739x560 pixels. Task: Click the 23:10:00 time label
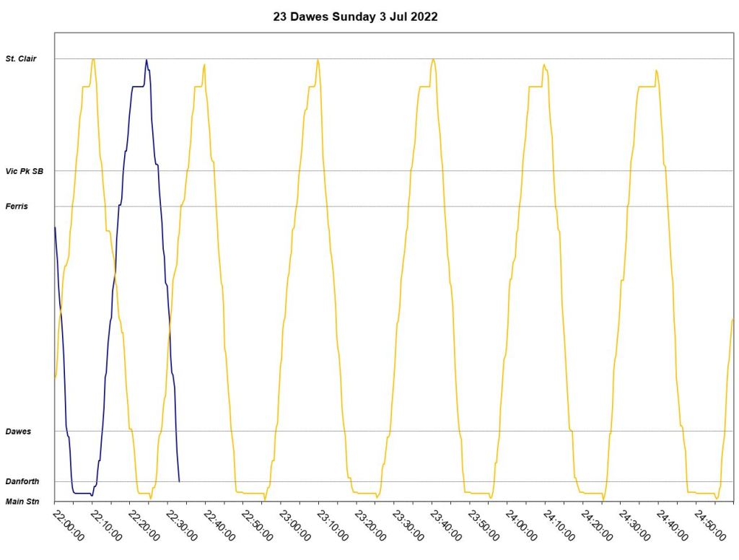[x=333, y=526]
